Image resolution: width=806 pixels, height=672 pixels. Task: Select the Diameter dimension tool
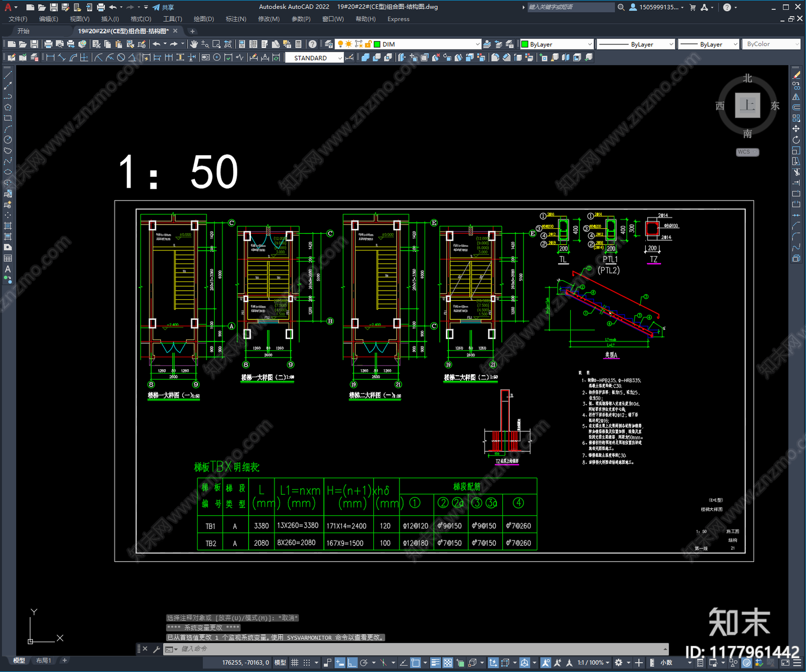(121, 57)
